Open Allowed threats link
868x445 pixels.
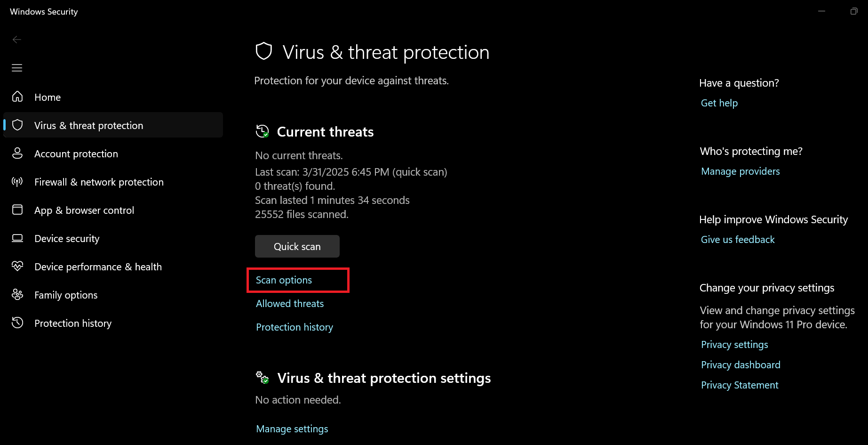pos(290,304)
